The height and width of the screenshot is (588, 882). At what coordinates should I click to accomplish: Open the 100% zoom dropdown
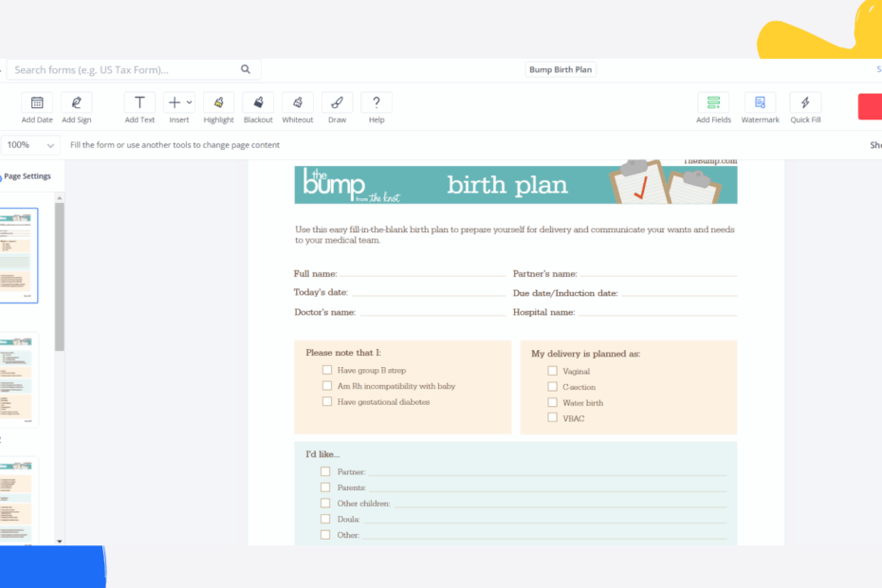[x=30, y=145]
